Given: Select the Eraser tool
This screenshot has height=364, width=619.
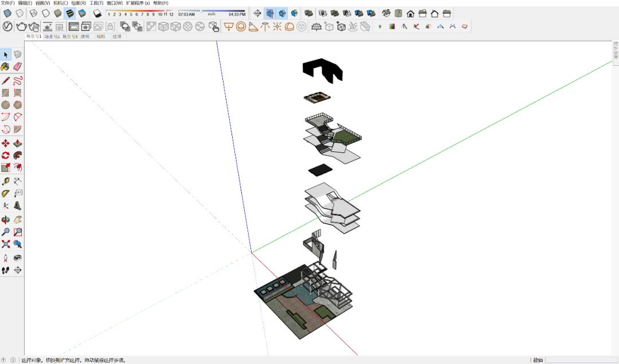Looking at the screenshot, I should pos(18,66).
